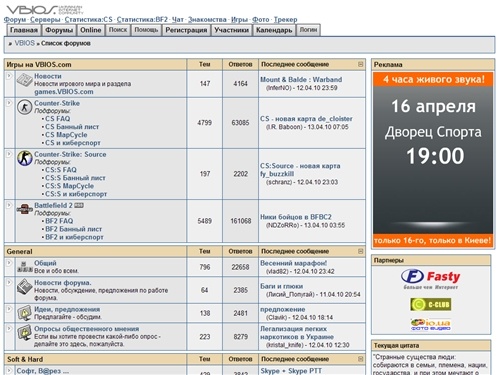Screen dimensions: 500x375
Task: Expand the arrow beside Counter-Strike row
Action: (9, 103)
